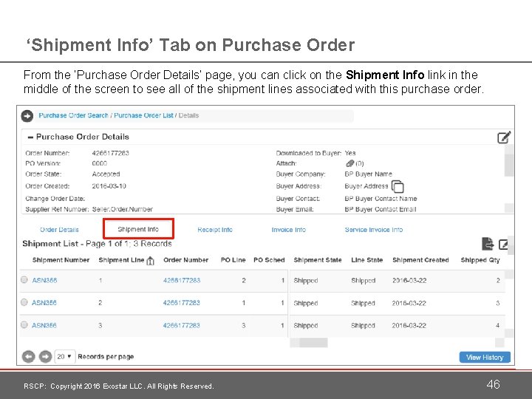The width and height of the screenshot is (532, 399).
Task: Open the Receipt Info tab
Action: pos(215,230)
